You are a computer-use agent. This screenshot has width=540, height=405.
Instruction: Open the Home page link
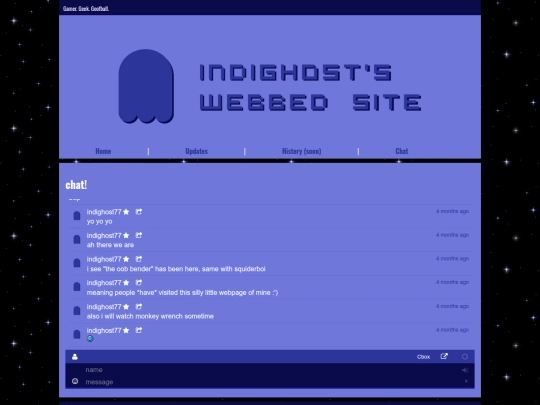pos(103,151)
